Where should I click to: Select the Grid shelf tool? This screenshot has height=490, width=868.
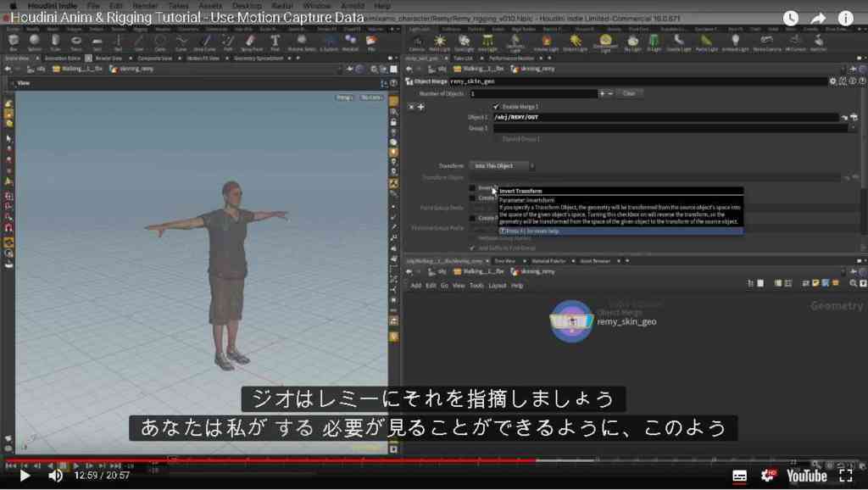coord(97,42)
